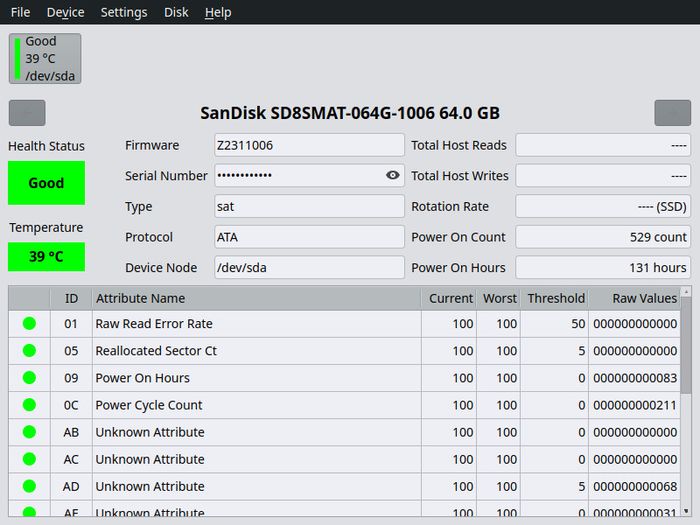Click the Attribute Name column header
The width and height of the screenshot is (700, 525).
point(256,298)
